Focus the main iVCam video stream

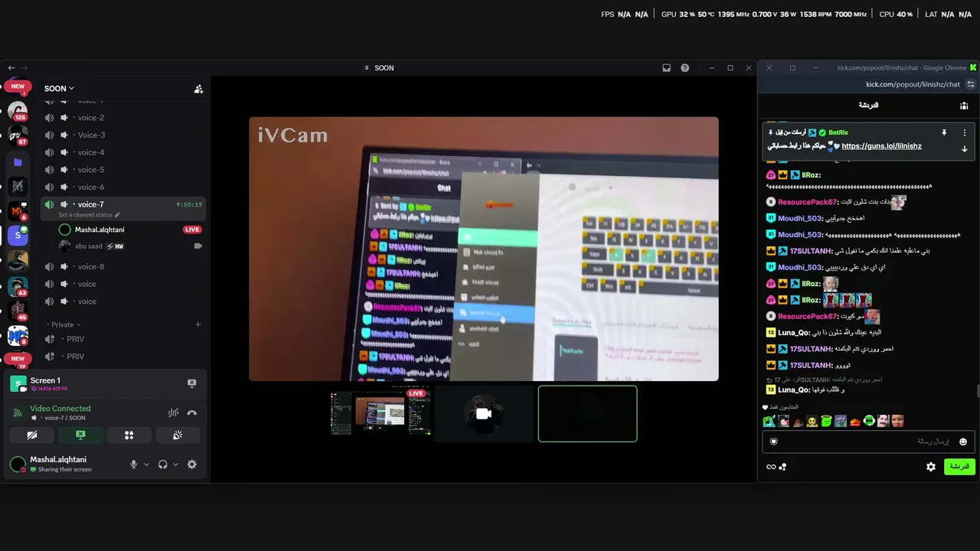[484, 249]
